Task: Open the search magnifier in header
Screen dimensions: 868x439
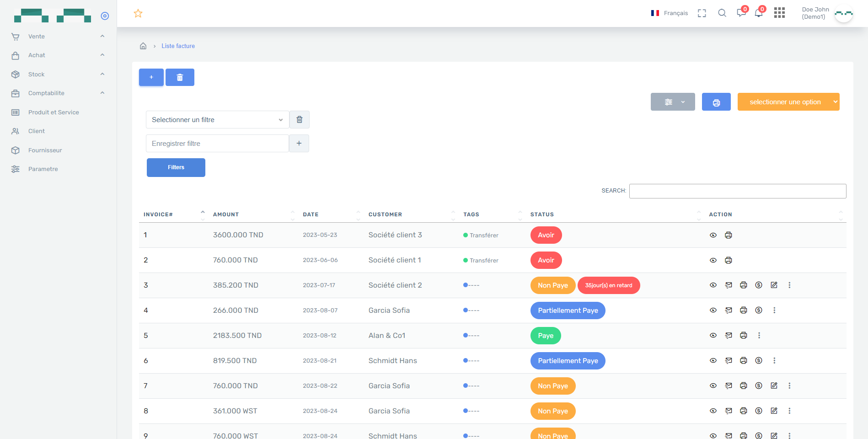Action: click(722, 13)
